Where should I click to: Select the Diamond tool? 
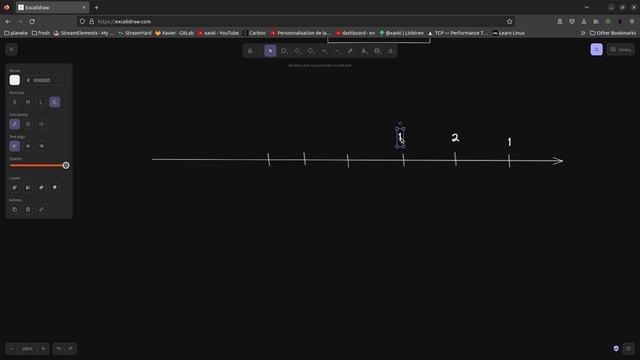tap(297, 51)
